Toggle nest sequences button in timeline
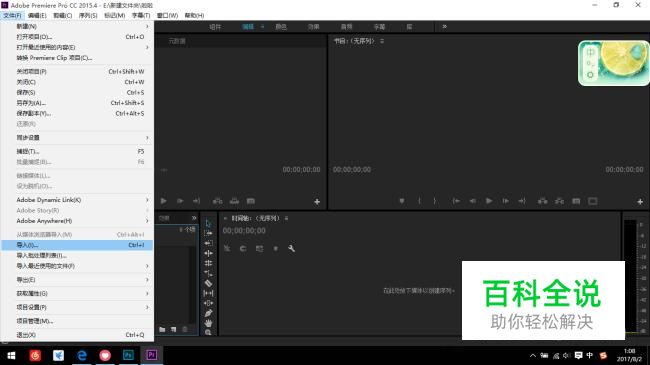 coord(227,248)
